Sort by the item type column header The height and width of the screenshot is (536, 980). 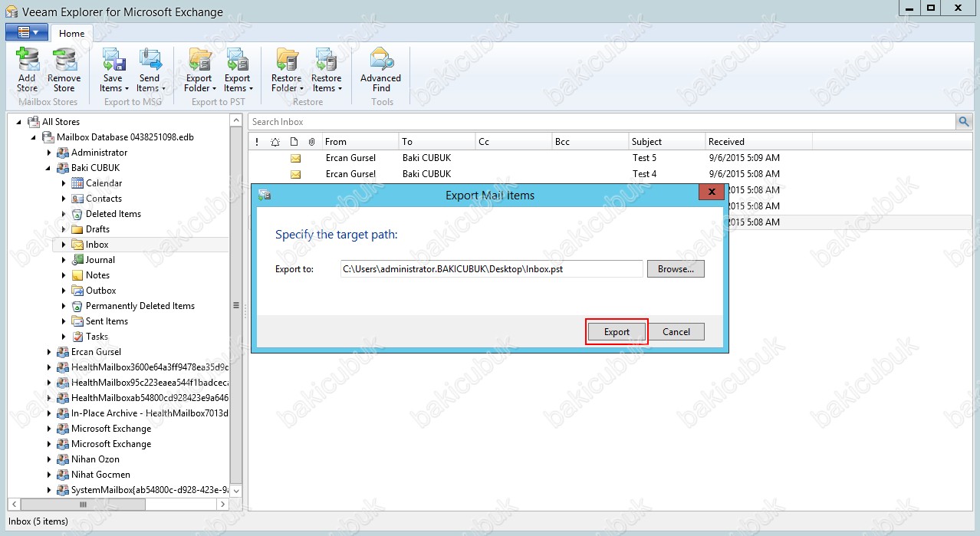point(294,142)
